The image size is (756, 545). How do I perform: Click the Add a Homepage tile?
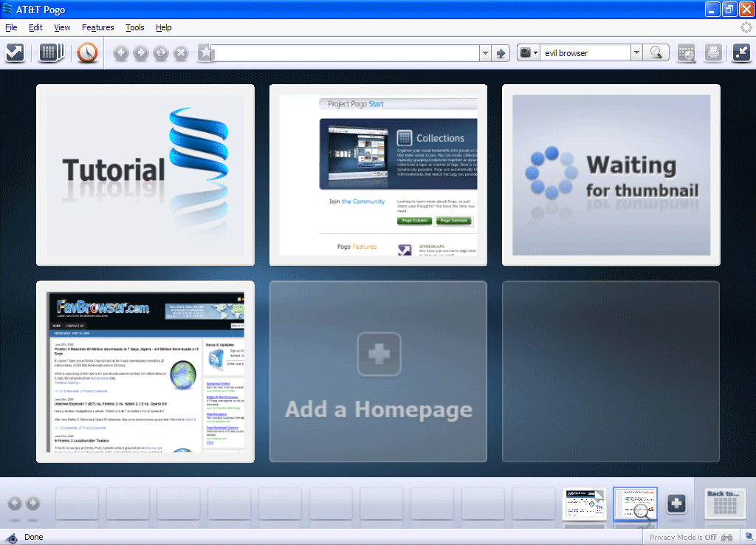[x=378, y=371]
